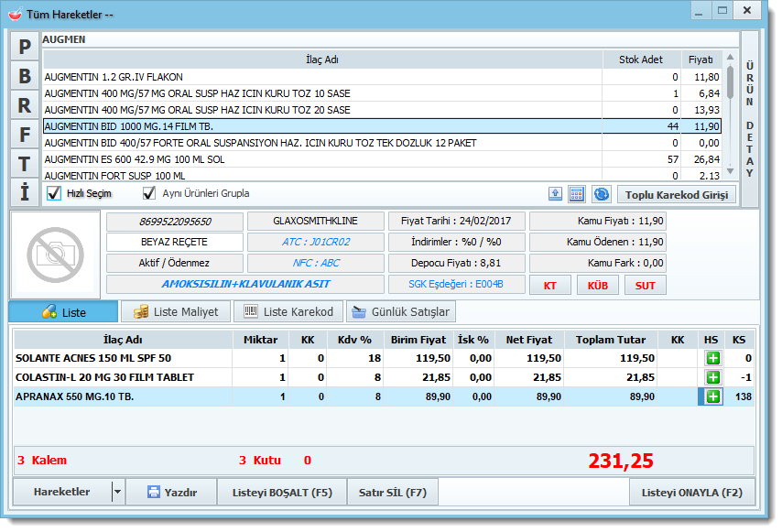The width and height of the screenshot is (782, 532).
Task: Open the Günlük Satışlar tab
Action: pos(401,312)
